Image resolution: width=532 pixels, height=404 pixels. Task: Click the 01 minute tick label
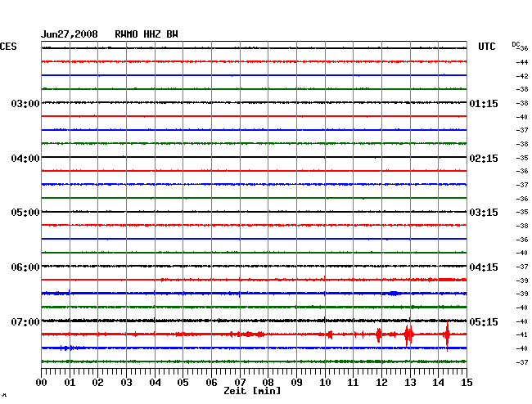pyautogui.click(x=70, y=382)
